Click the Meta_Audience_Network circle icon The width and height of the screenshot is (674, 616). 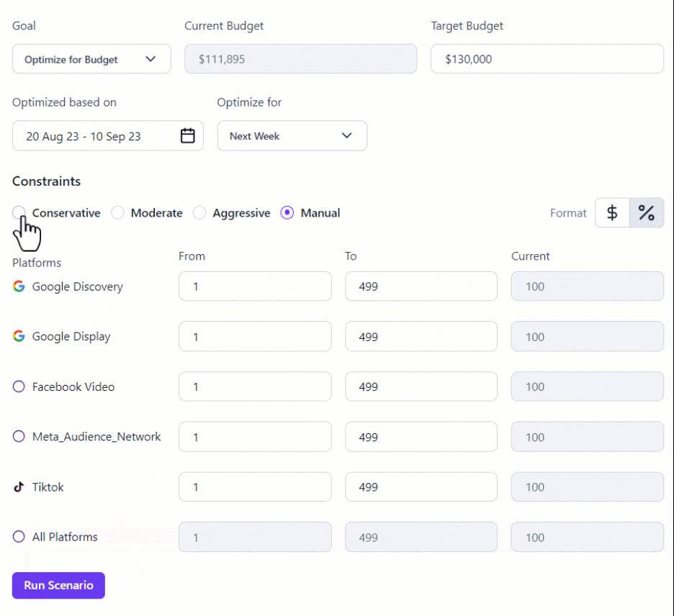pos(19,436)
